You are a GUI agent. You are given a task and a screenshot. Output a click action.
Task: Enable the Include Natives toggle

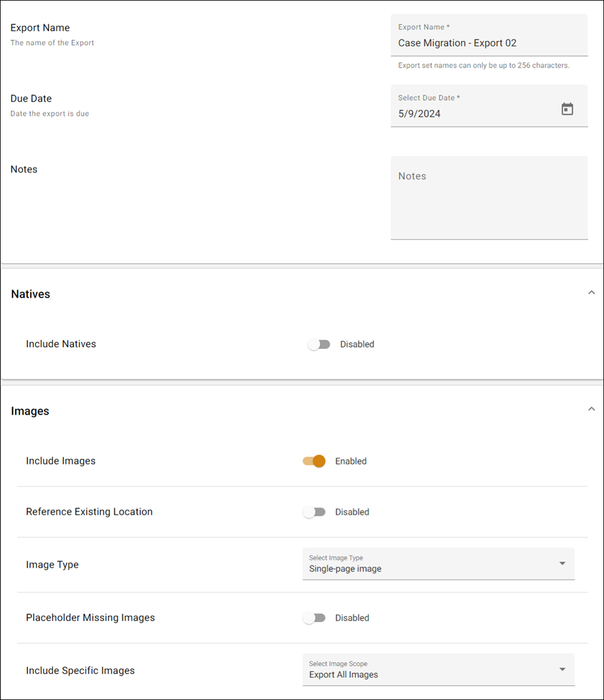point(319,344)
